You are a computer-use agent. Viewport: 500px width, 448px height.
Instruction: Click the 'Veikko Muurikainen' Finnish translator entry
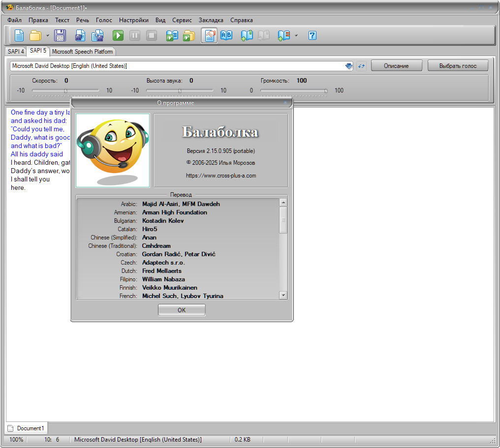[x=170, y=287]
